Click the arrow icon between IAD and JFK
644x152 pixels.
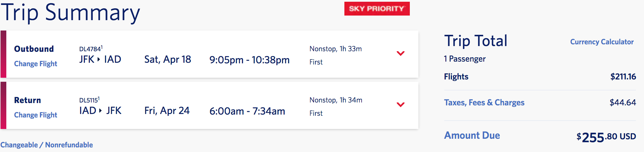[x=100, y=111]
